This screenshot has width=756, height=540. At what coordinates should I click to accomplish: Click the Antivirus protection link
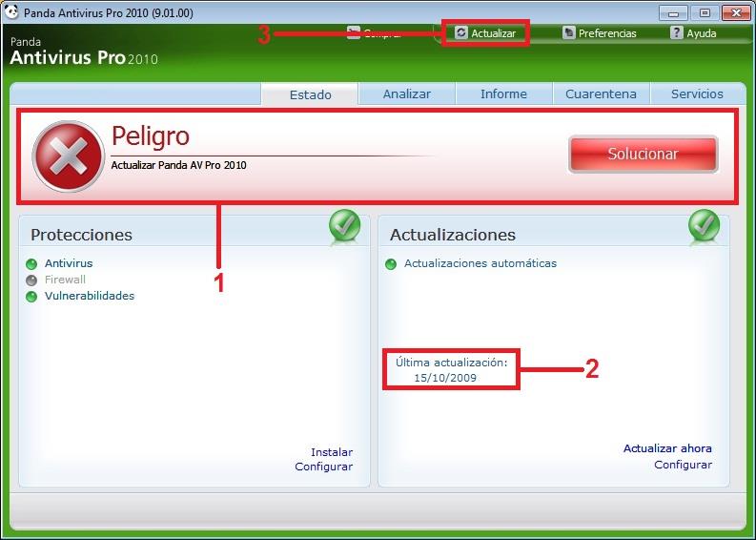(x=69, y=263)
